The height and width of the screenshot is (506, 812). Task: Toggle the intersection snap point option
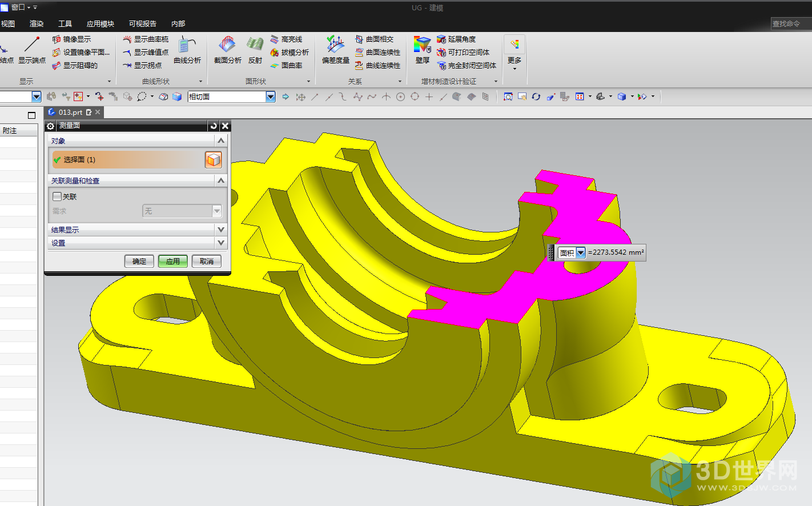click(387, 97)
